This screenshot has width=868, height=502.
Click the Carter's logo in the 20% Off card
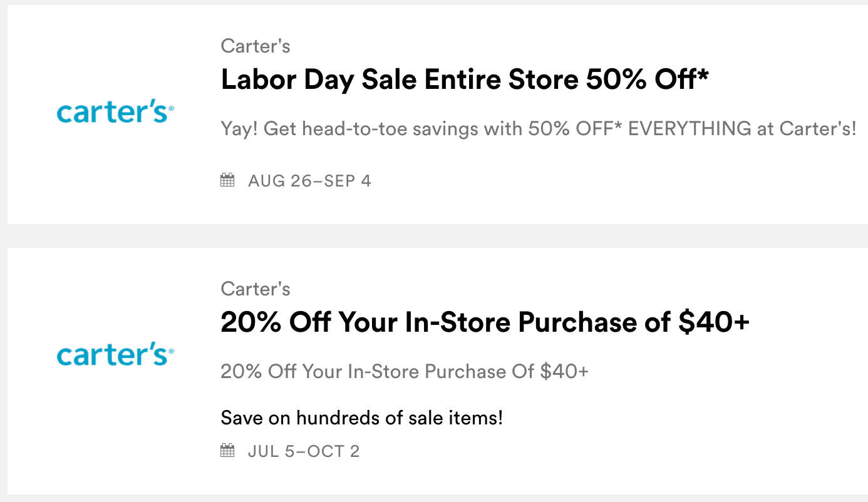coord(115,356)
